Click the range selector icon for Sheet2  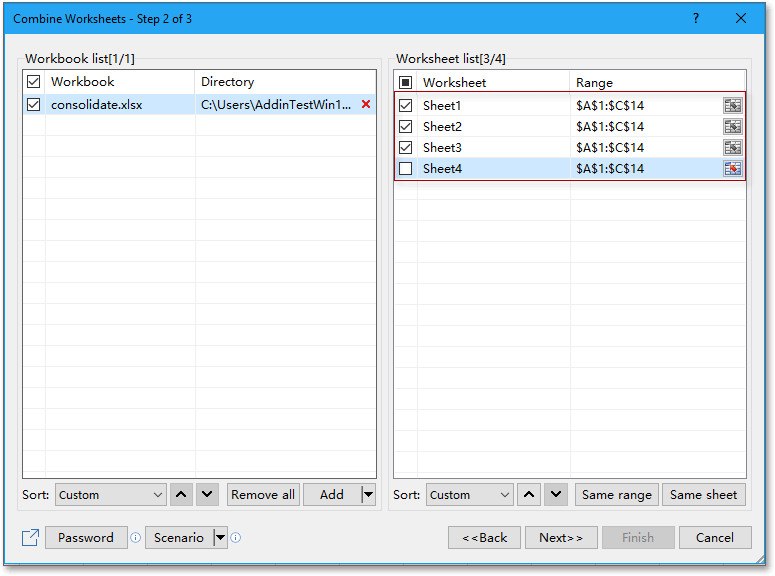[733, 126]
